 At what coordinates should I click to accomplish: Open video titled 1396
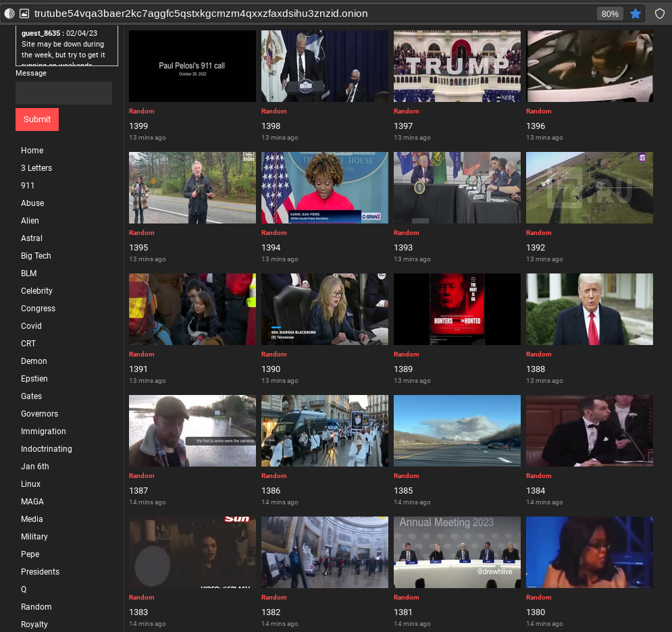[536, 126]
